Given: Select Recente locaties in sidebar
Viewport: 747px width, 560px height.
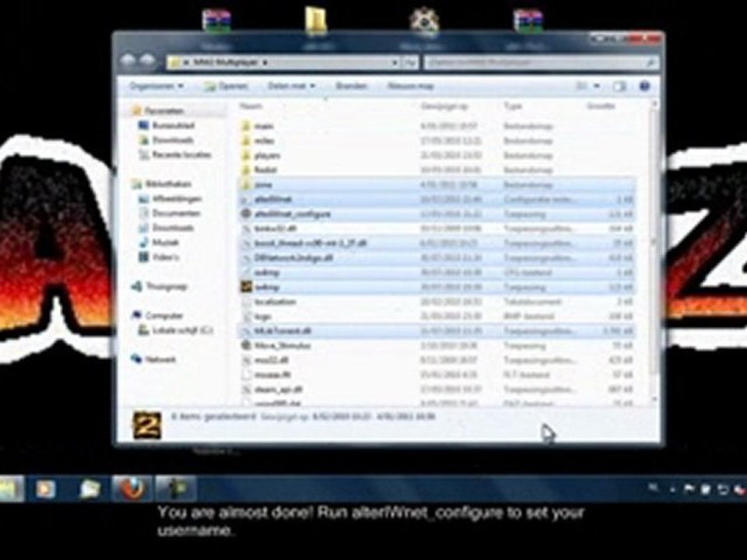Looking at the screenshot, I should pos(181,155).
